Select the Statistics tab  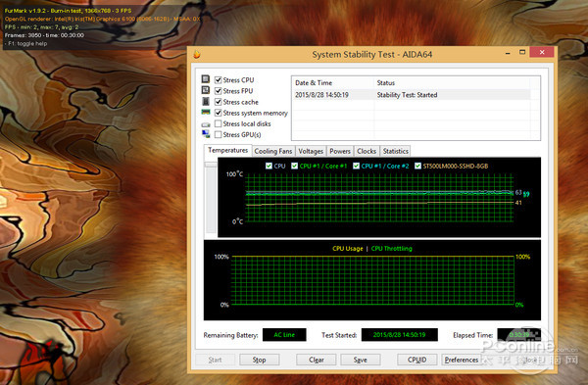click(395, 151)
